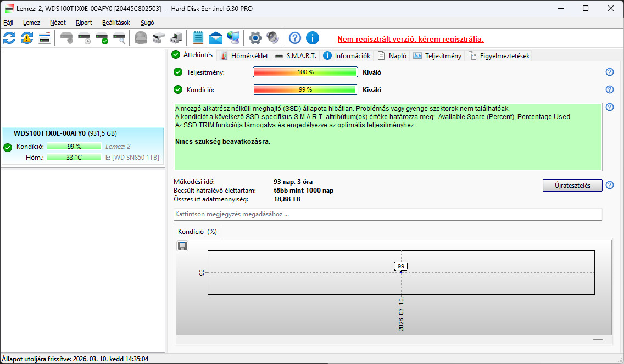
Task: Open the blue notepad report icon
Action: coord(198,38)
